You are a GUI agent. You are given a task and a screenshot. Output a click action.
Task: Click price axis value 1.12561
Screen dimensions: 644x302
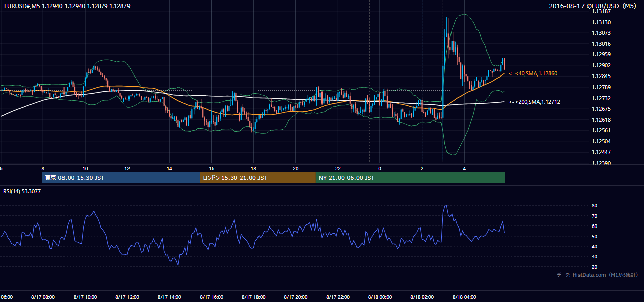pyautogui.click(x=601, y=130)
